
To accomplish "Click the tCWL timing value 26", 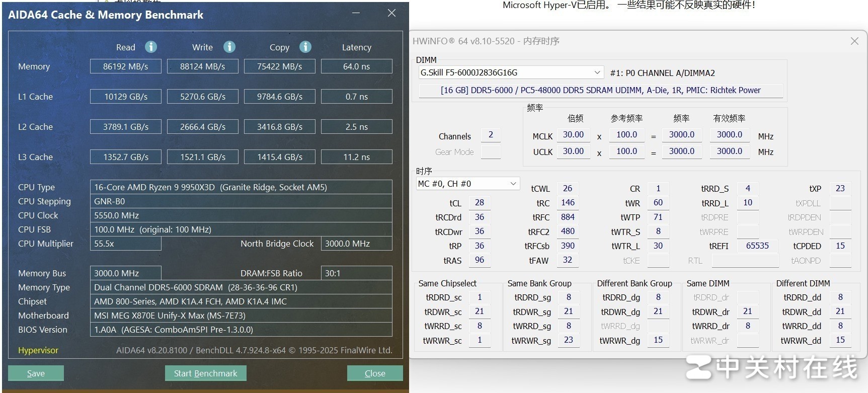I will point(568,189).
